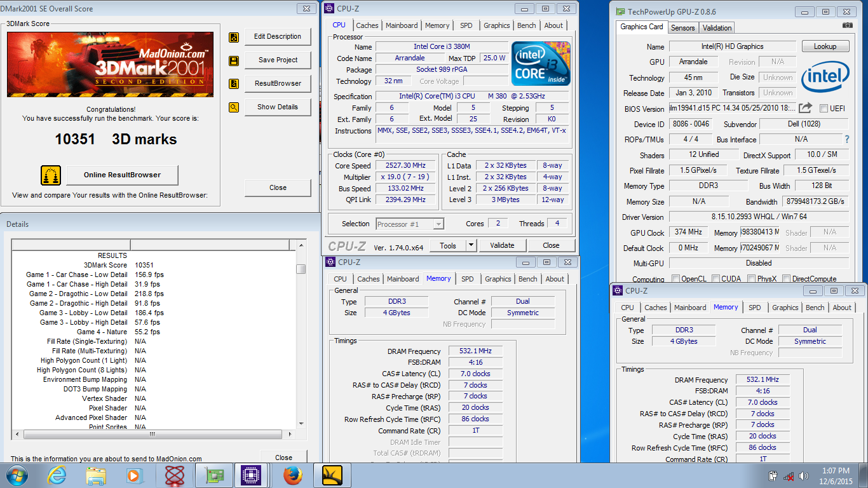Click the power tray icon

tap(773, 476)
